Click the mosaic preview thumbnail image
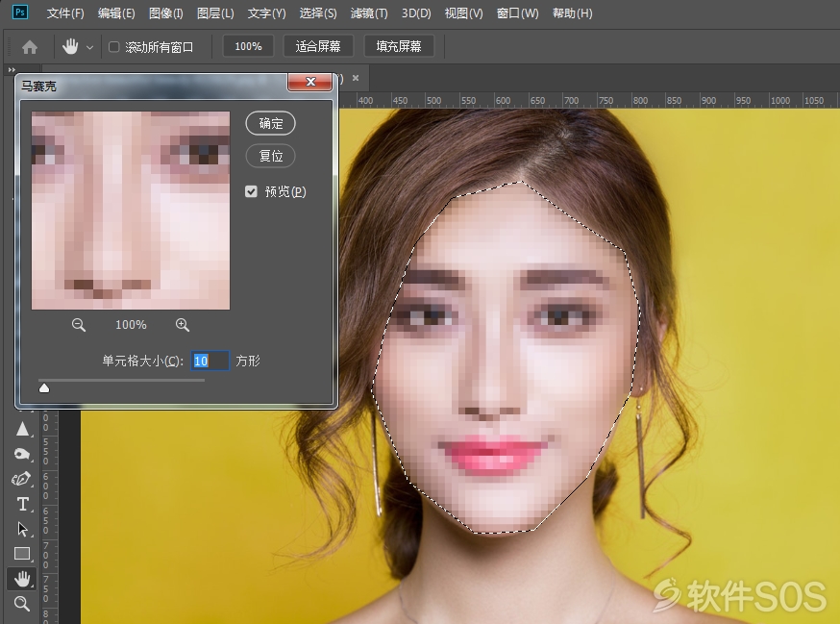Image resolution: width=840 pixels, height=624 pixels. point(131,211)
